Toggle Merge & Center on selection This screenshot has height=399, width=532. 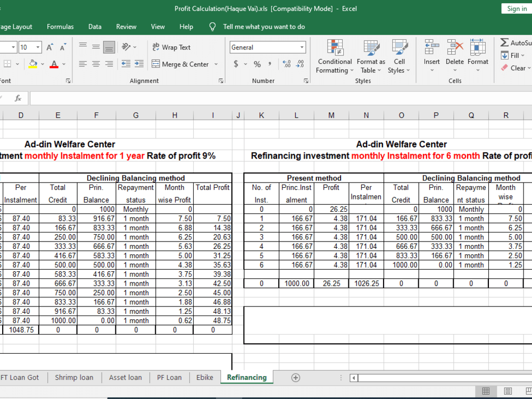[x=181, y=64]
